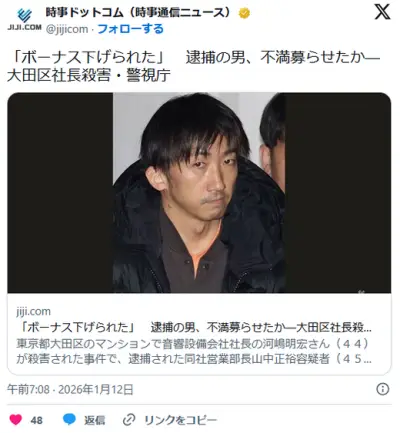Screen dimensions: 400x433
Task: Click the like count 48
Action: pyautogui.click(x=37, y=420)
